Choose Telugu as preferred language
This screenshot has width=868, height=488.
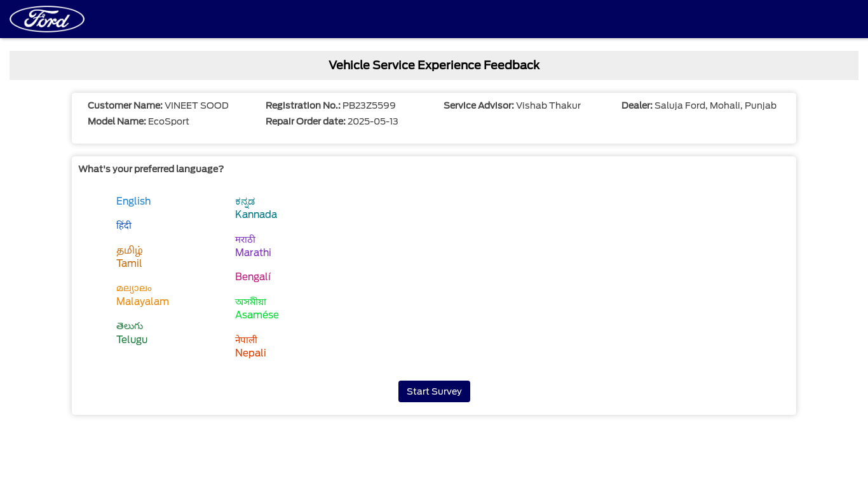click(x=132, y=333)
